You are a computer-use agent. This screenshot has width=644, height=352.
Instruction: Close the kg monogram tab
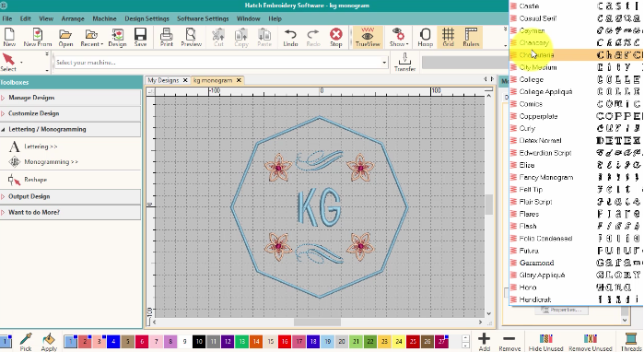(x=239, y=80)
